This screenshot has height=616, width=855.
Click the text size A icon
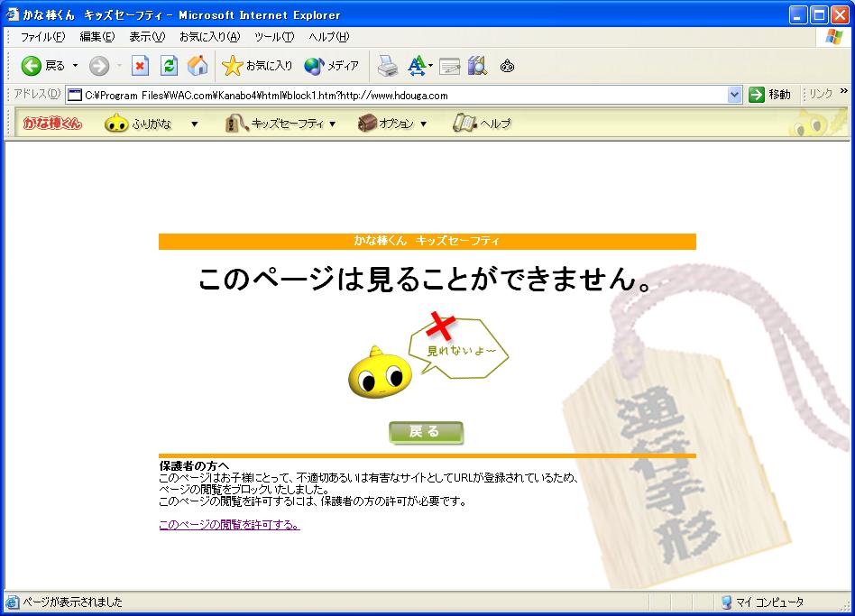pyautogui.click(x=417, y=66)
